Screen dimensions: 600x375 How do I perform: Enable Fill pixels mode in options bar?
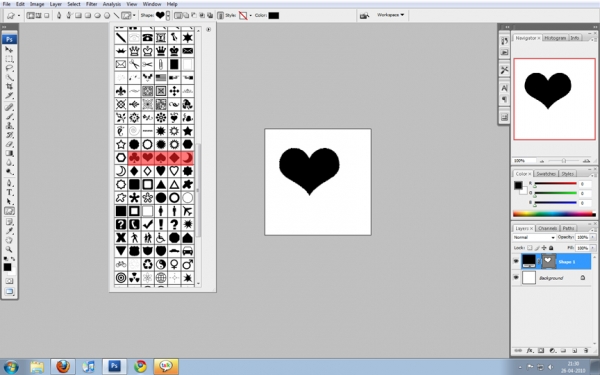click(x=47, y=16)
